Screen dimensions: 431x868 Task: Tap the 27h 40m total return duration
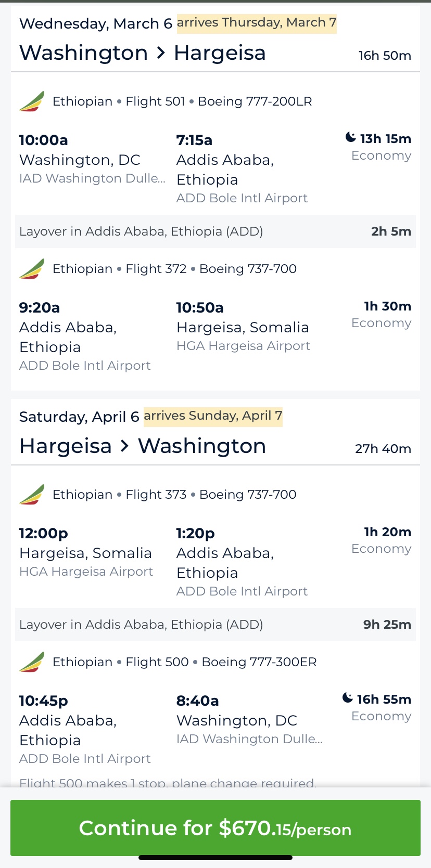click(x=383, y=449)
